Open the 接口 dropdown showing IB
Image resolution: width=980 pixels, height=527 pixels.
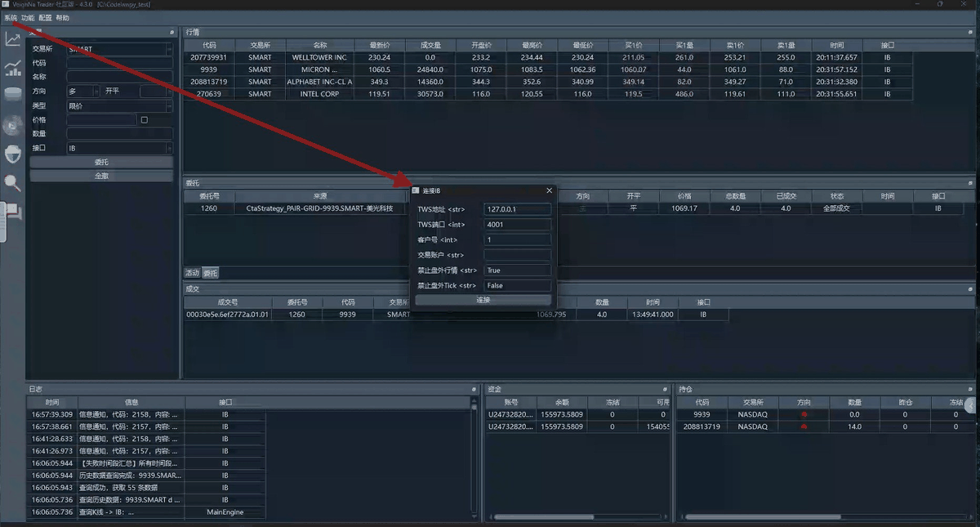120,148
